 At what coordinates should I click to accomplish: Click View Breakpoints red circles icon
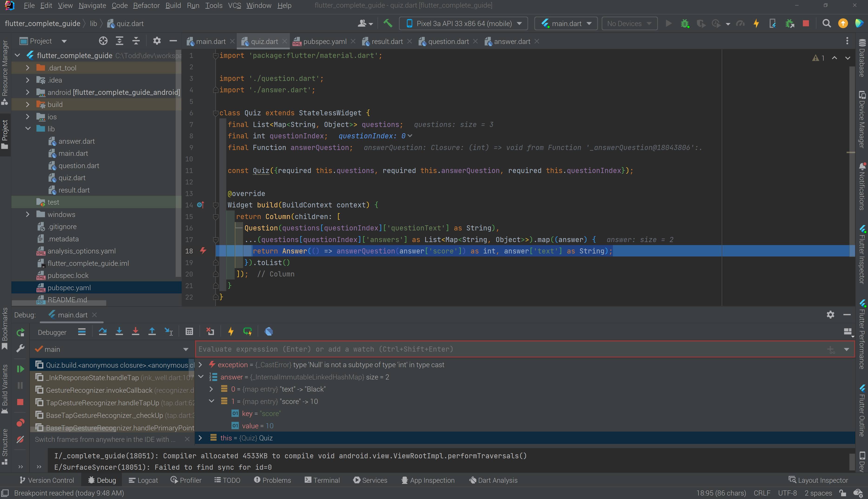point(20,422)
